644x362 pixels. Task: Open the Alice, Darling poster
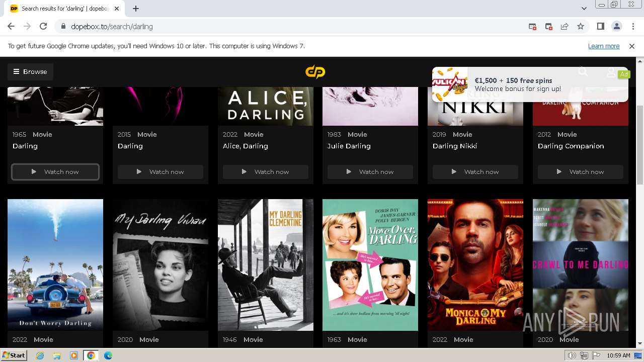266,106
